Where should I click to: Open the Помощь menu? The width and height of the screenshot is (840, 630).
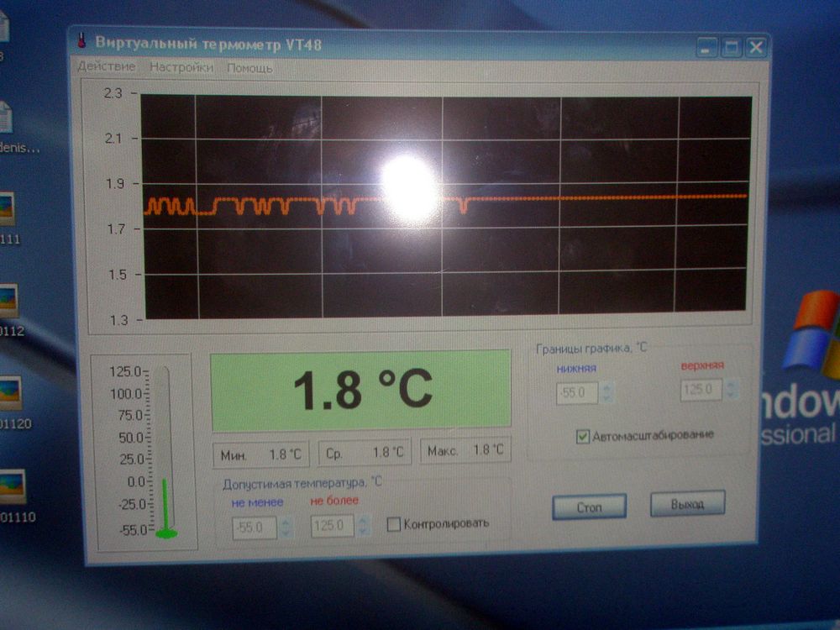249,68
